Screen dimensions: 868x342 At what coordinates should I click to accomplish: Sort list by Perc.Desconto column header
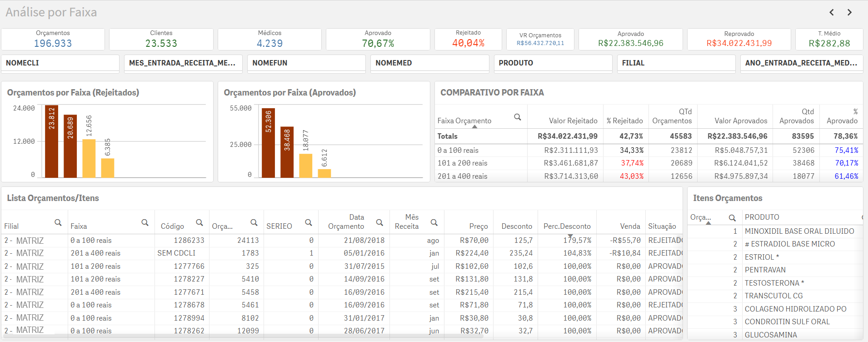click(x=567, y=226)
